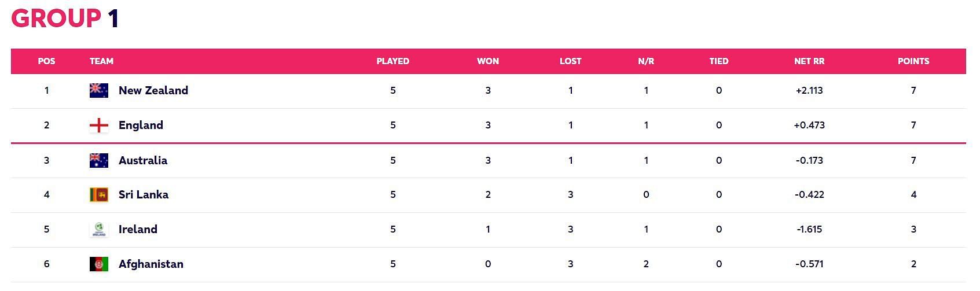The width and height of the screenshot is (980, 291).
Task: Click the Ireland cricket logo icon
Action: pyautogui.click(x=99, y=229)
